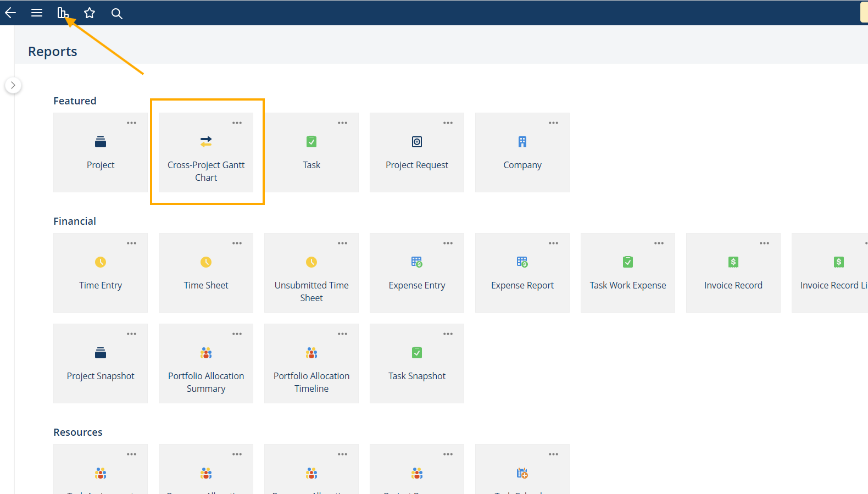This screenshot has height=494, width=868.
Task: Expand the left sidebar with chevron
Action: pyautogui.click(x=13, y=85)
